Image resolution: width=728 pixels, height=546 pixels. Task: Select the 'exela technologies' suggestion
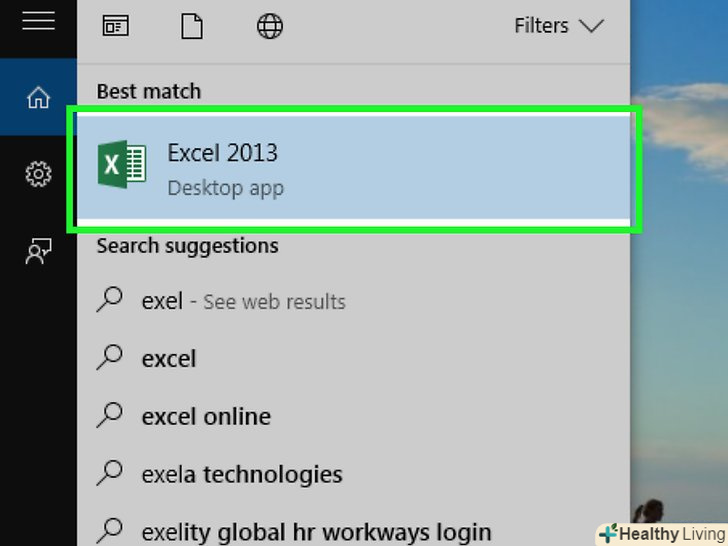[353, 474]
